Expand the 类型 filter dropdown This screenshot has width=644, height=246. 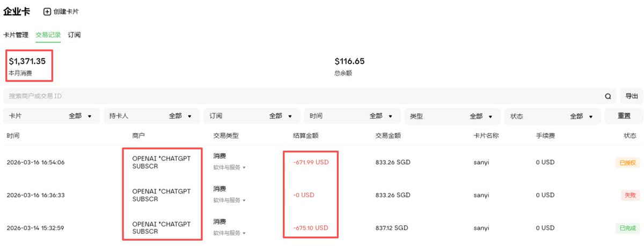(x=452, y=116)
